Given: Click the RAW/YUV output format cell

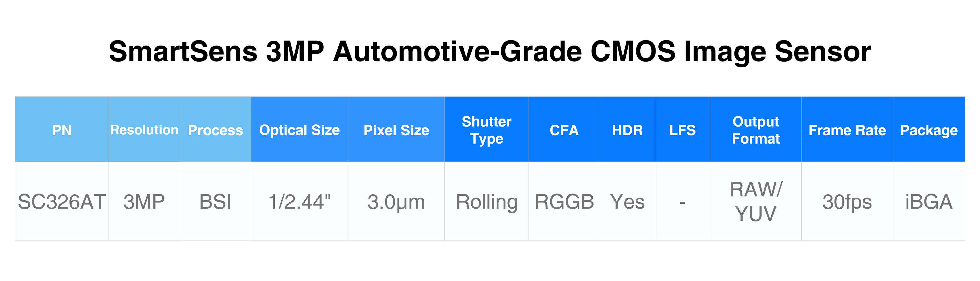Looking at the screenshot, I should point(756,201).
